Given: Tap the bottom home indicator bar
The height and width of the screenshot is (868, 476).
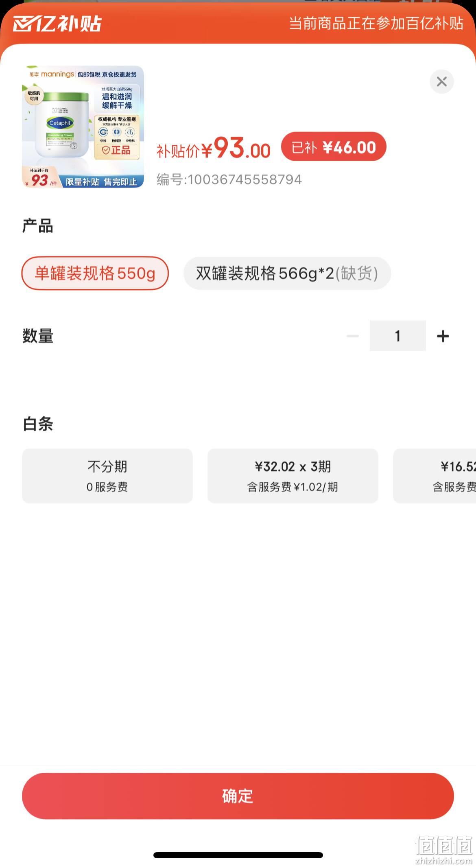Looking at the screenshot, I should point(238,855).
